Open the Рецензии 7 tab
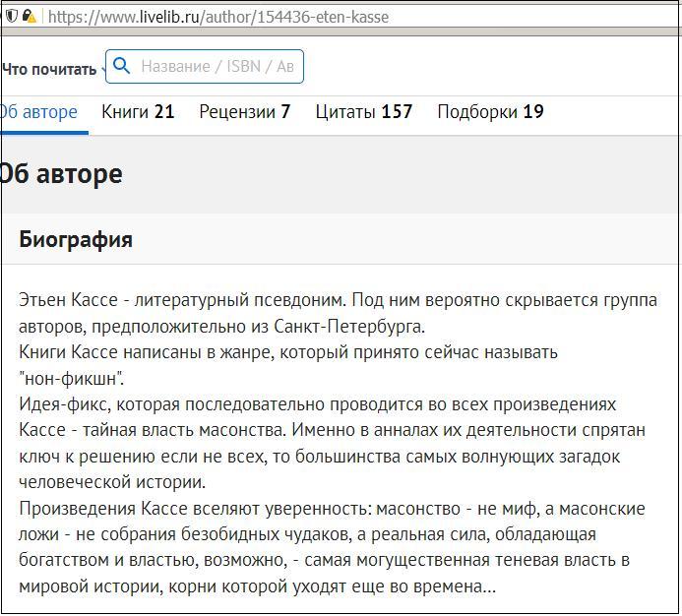This screenshot has width=682, height=616. 245,112
